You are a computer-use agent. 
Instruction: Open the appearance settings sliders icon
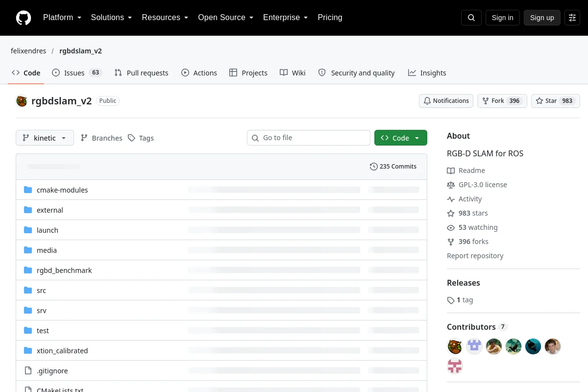572,18
